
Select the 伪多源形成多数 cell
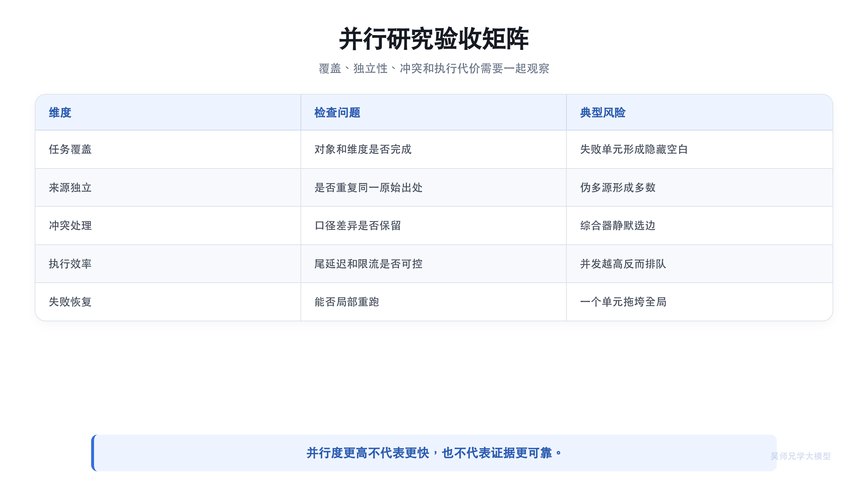click(699, 188)
